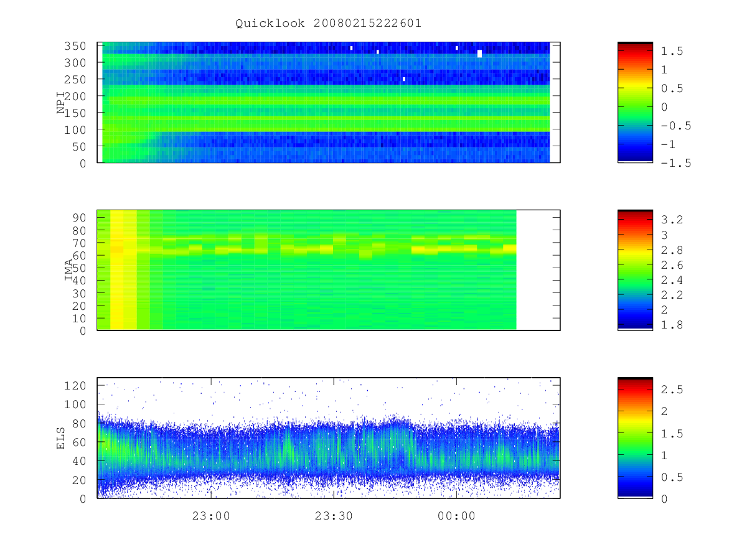The image size is (747, 560).
Task: Click the 3.2 label on IMA colorbar
Action: click(x=672, y=219)
